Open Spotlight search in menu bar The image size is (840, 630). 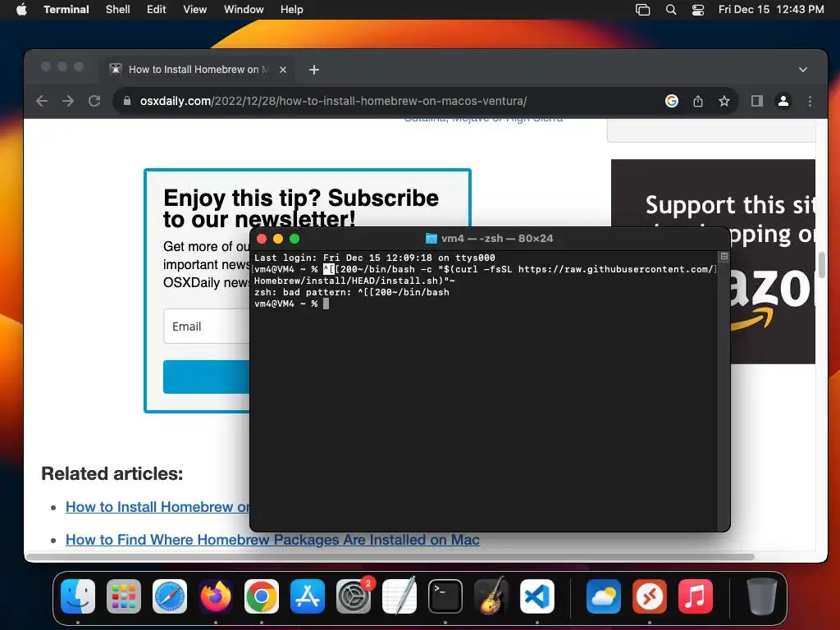coord(671,9)
